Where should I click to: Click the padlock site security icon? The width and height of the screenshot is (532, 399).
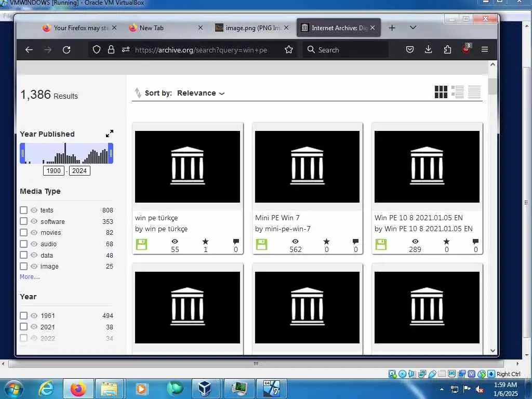click(x=111, y=50)
